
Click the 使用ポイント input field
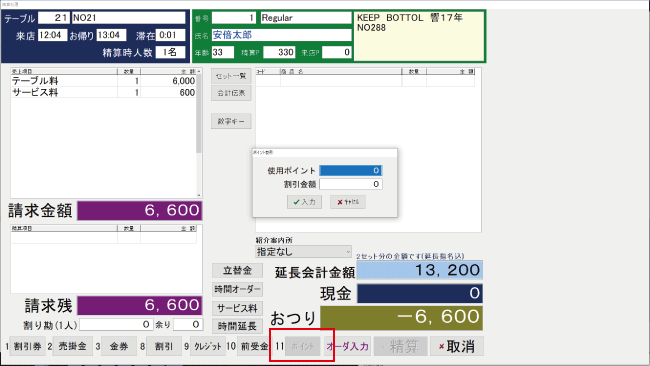coord(351,170)
